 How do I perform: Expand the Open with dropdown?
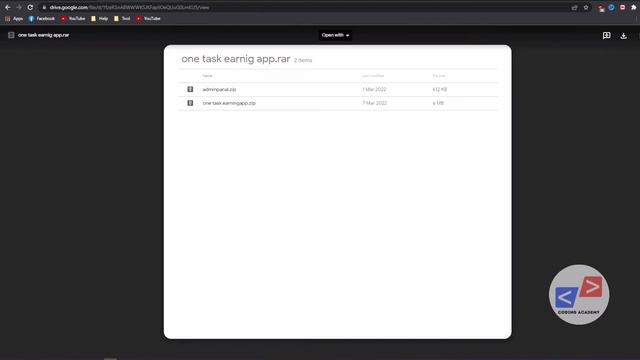(335, 35)
